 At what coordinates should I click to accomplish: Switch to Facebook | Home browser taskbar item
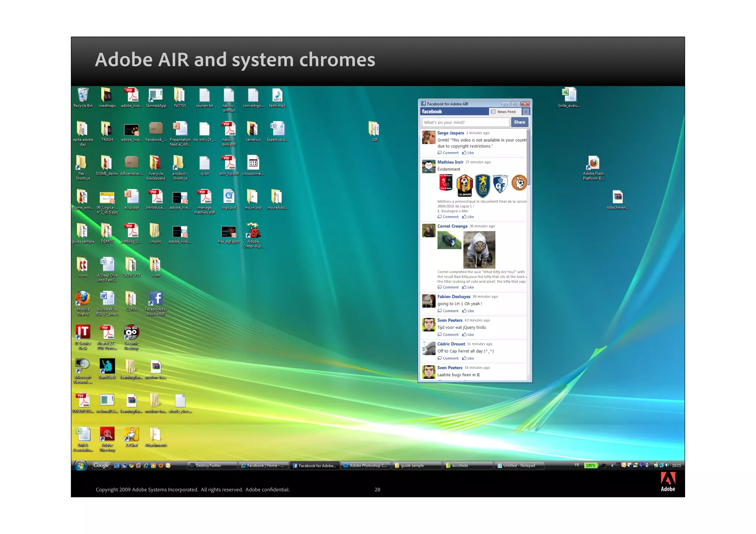click(x=264, y=465)
